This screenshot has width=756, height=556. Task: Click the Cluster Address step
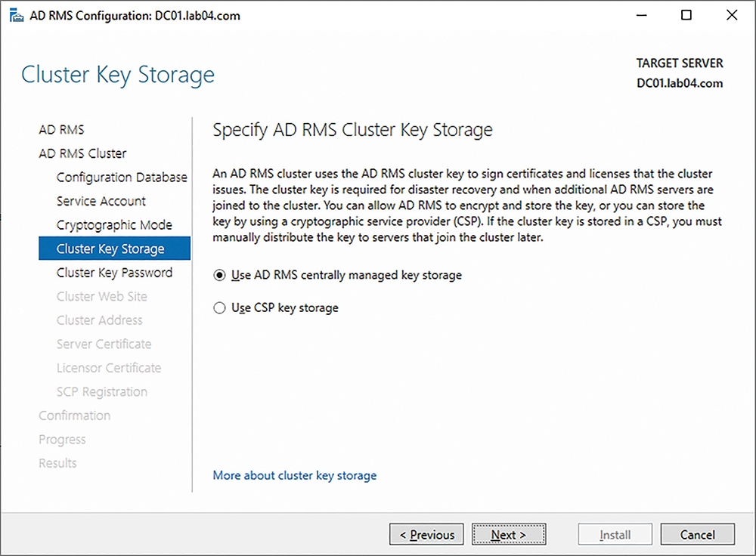99,320
